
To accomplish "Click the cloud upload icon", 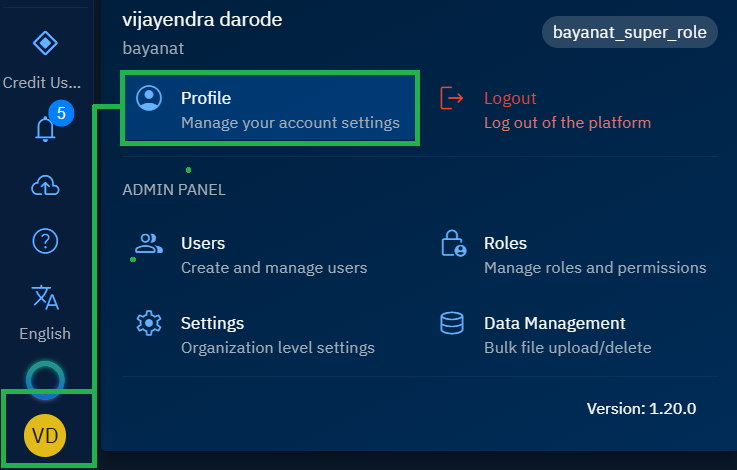I will [x=45, y=186].
